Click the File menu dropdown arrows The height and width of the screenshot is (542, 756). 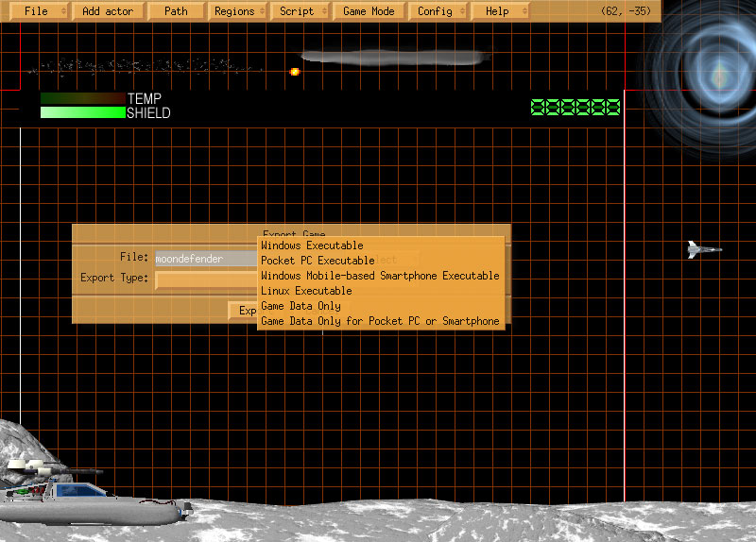[63, 11]
